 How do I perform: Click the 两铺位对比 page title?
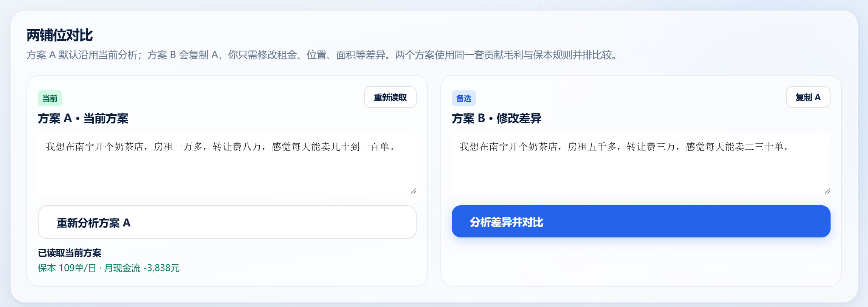(x=60, y=35)
